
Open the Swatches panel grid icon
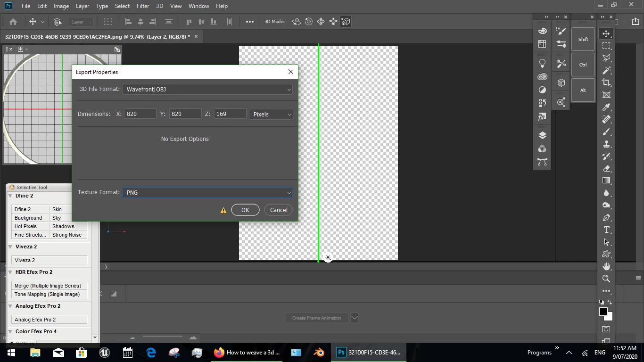click(x=542, y=44)
